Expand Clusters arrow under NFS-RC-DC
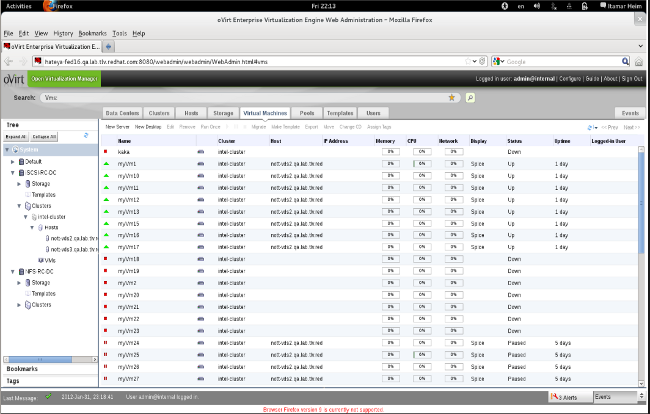 19,305
